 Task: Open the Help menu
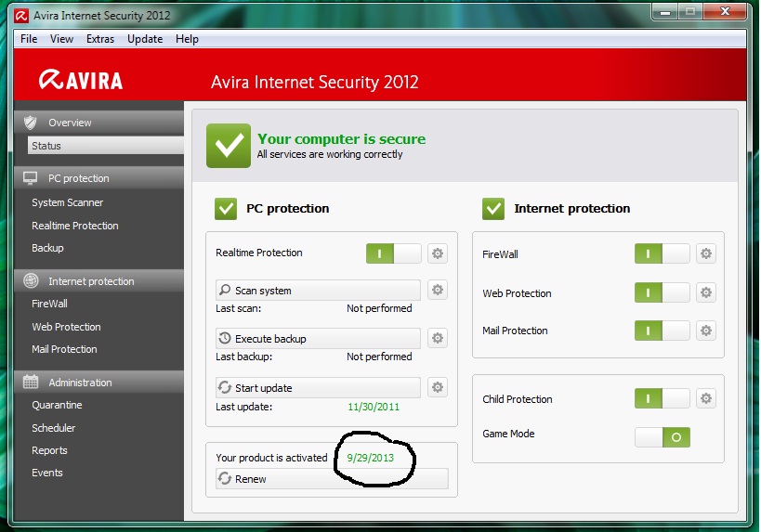[x=187, y=39]
